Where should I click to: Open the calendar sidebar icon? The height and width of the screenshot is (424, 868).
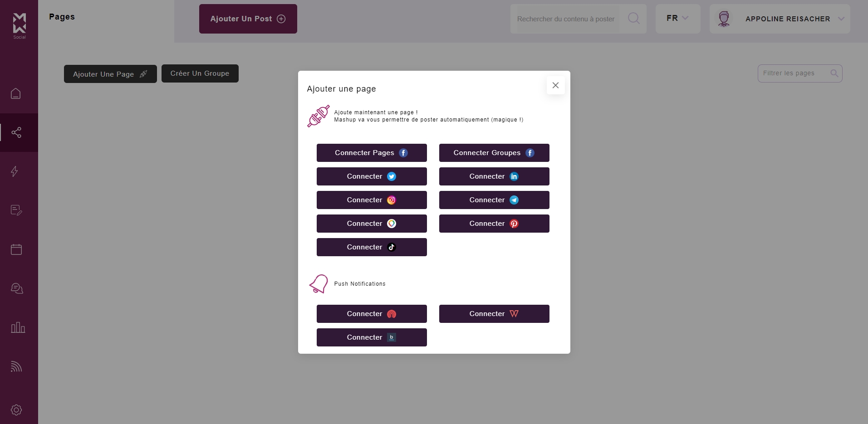(16, 249)
